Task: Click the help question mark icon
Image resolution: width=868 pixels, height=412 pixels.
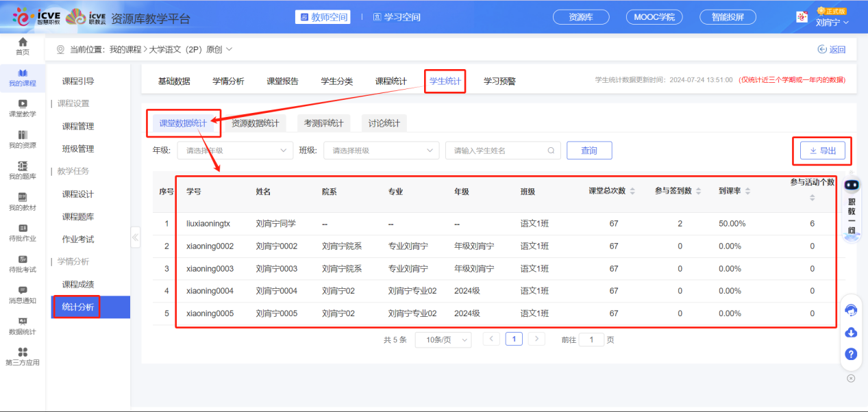Action: tap(851, 354)
